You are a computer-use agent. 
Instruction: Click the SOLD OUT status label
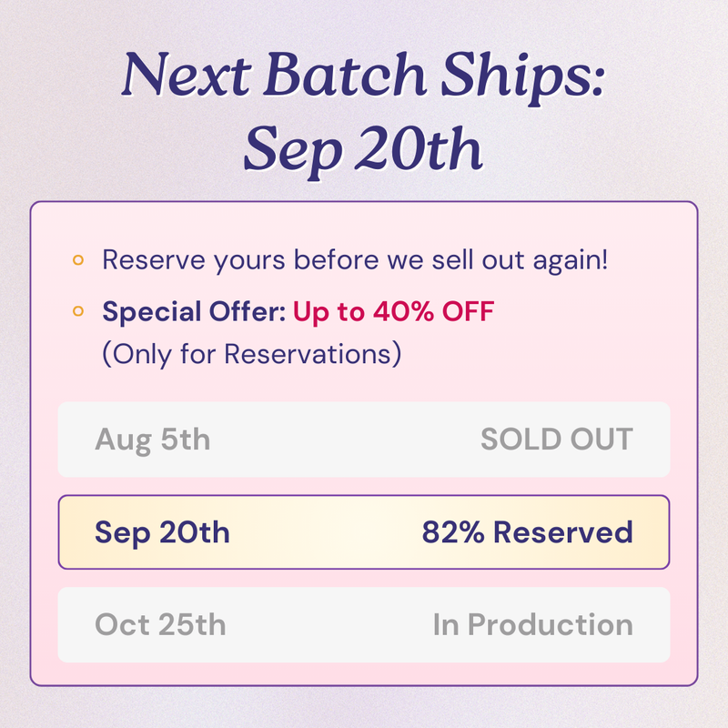[x=557, y=440]
